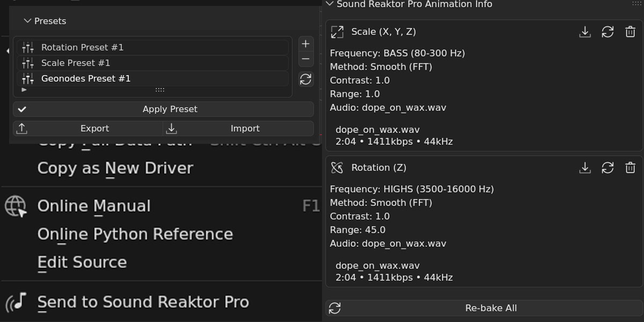Viewport: 644px width, 322px height.
Task: Click the refresh icon on Re-bake All
Action: pos(335,308)
